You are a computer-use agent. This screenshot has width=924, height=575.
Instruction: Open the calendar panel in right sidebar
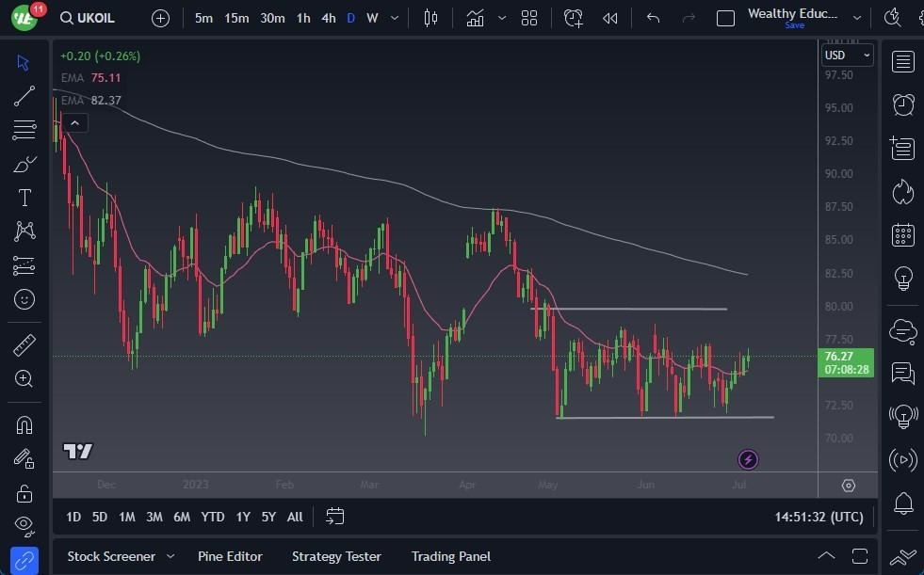[x=903, y=235]
